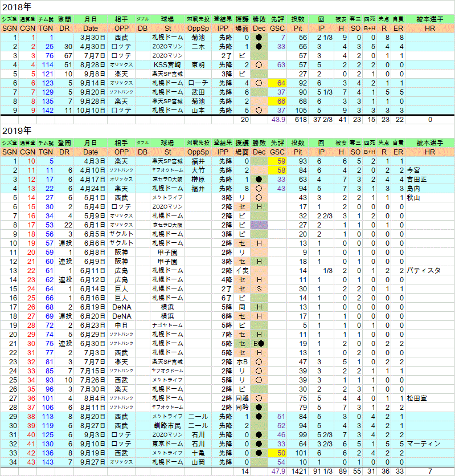Select 甲子園 stadium on 6月8日 row
This screenshot has width=455, height=476.
[x=167, y=253]
